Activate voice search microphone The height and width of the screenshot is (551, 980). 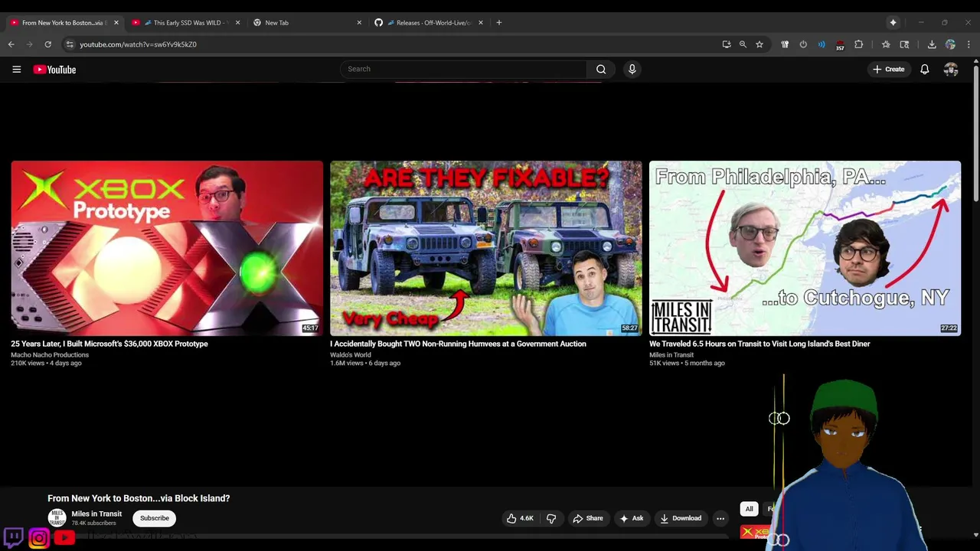(632, 69)
